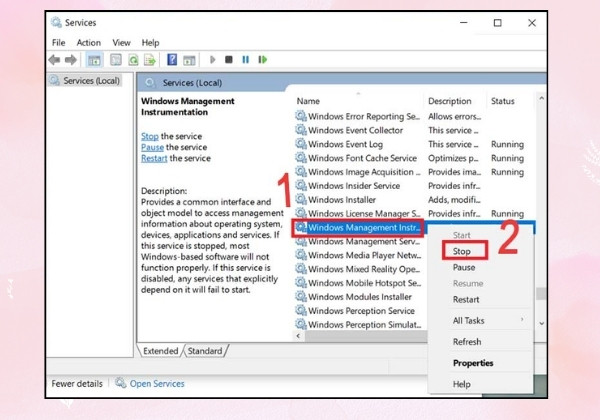
Task: Expand All Tasks submenu arrow
Action: tap(522, 319)
